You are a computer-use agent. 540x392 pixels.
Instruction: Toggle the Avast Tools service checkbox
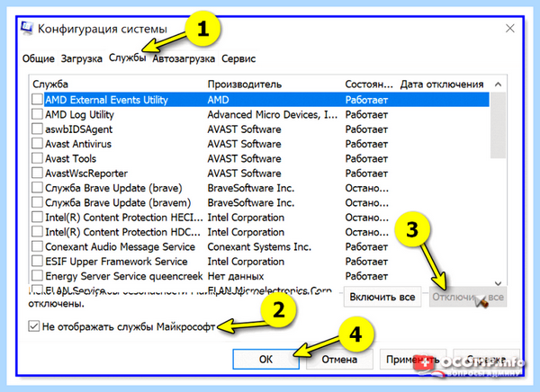click(x=37, y=158)
